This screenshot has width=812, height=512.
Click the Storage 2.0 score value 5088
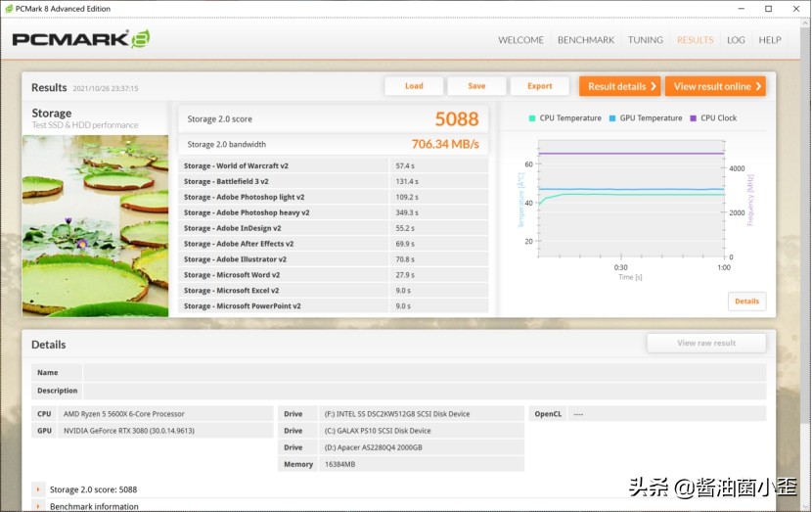456,119
